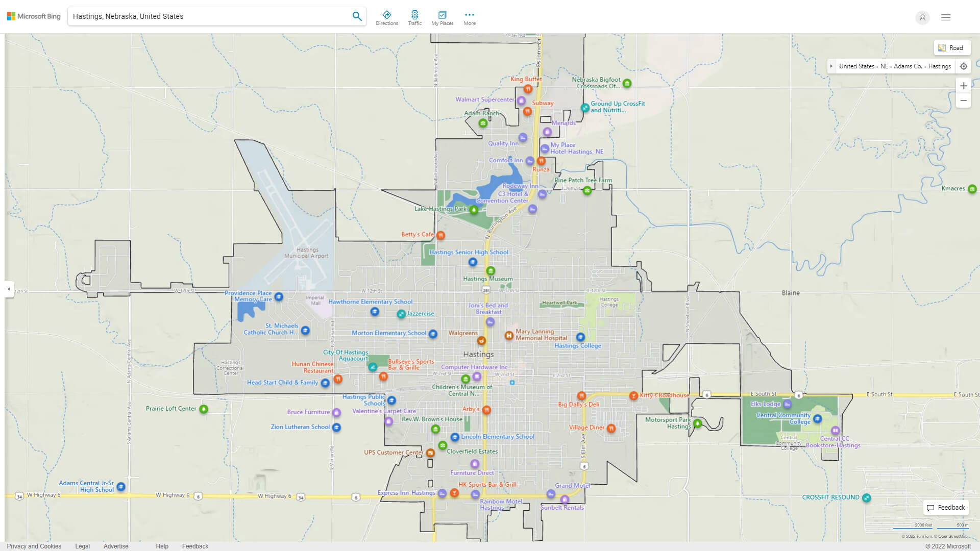Switch the Road map style
This screenshot has width=980, height=551.
point(951,48)
